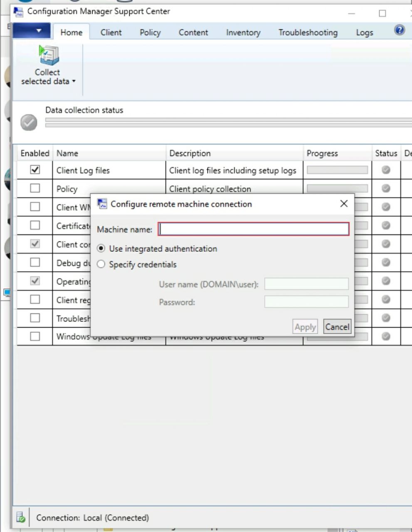Click the Policy row status icon
Viewport: 412px width, 532px height.
386,188
